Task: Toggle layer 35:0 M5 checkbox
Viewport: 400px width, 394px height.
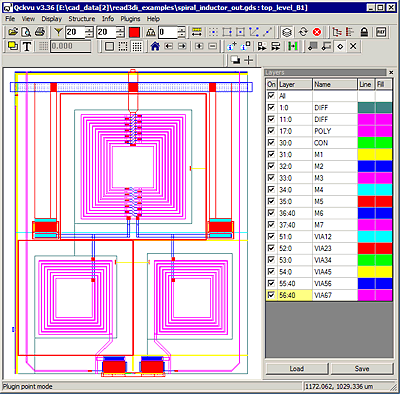Action: click(x=271, y=201)
